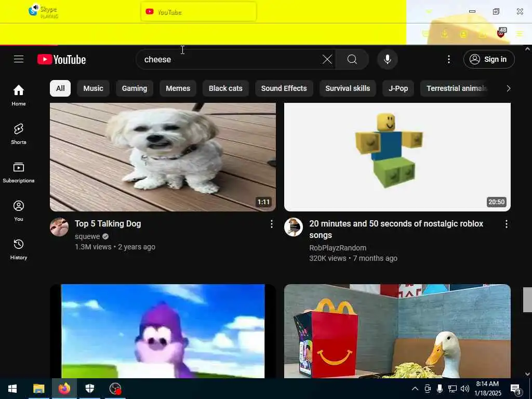Filter results by J-Pop

pos(398,88)
